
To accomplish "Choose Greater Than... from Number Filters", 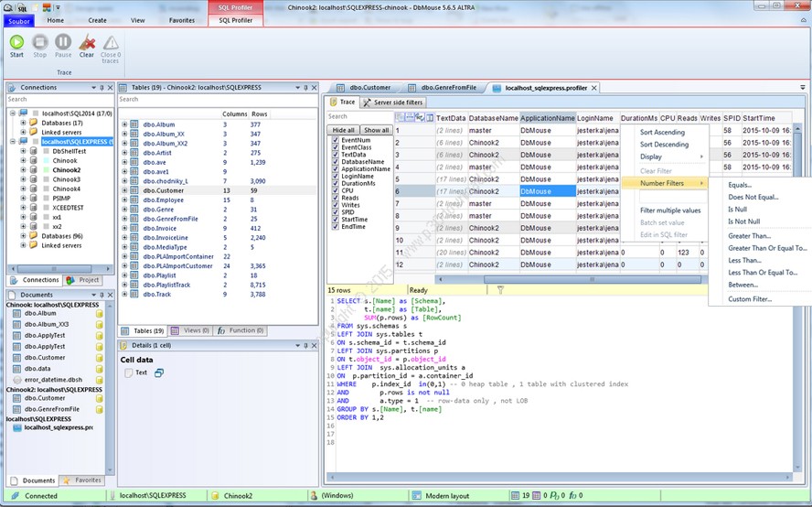I will [x=749, y=235].
